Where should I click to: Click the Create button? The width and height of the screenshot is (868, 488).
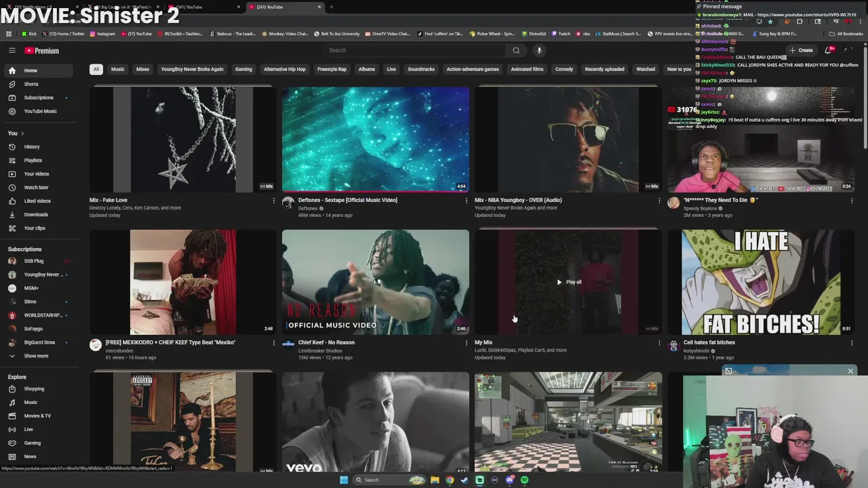pyautogui.click(x=801, y=50)
